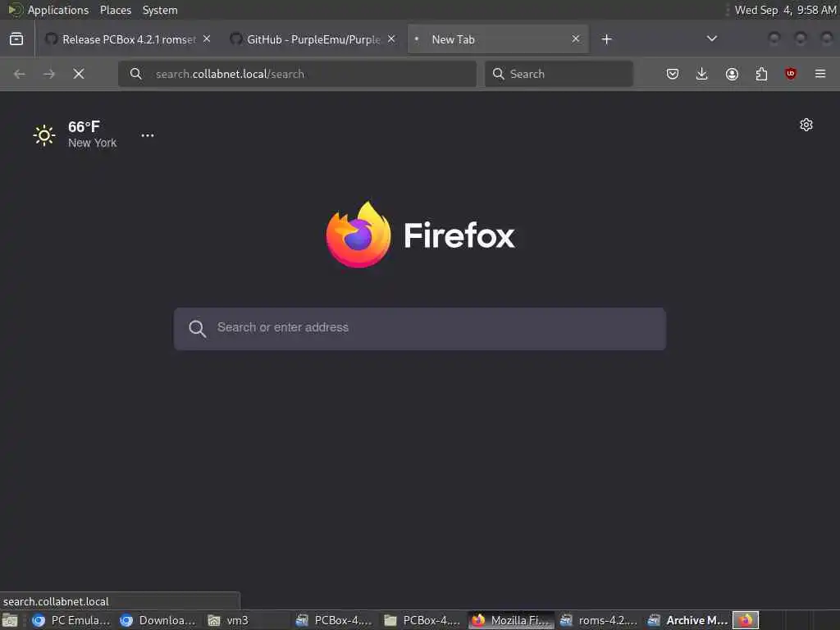Open the uBlock Origin extension icon
The image size is (840, 630).
click(791, 74)
